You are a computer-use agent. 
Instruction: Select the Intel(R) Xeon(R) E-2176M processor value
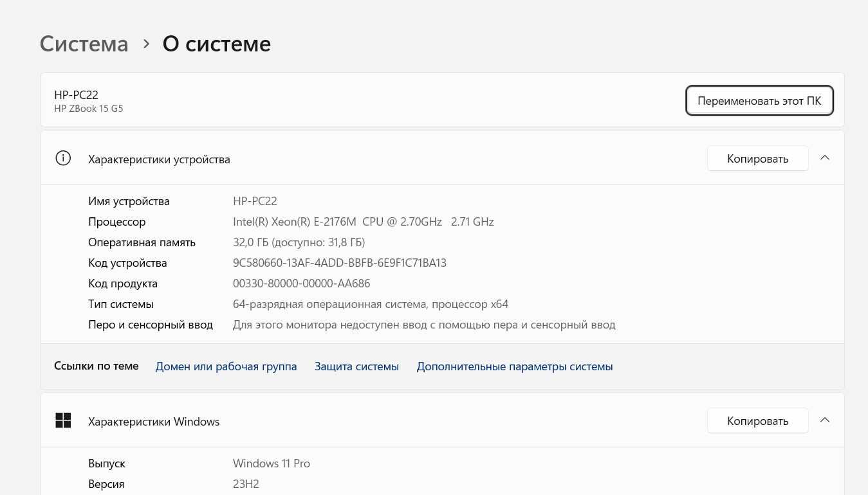(x=364, y=222)
